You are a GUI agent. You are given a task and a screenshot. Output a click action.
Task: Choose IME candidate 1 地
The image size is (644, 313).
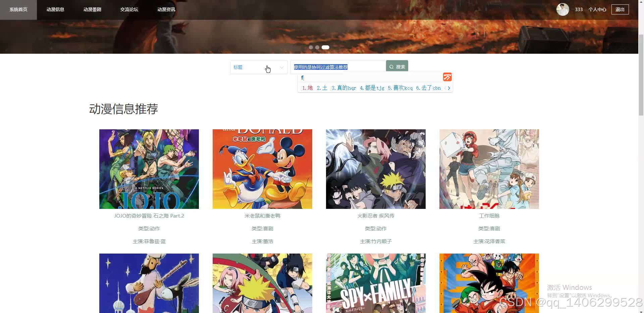pyautogui.click(x=308, y=88)
